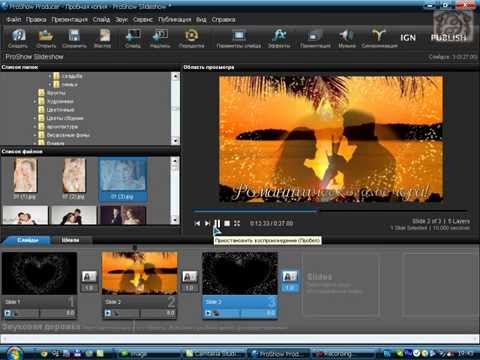Click the Презентация toolbar icon
This screenshot has width=480, height=360.
coord(315,38)
